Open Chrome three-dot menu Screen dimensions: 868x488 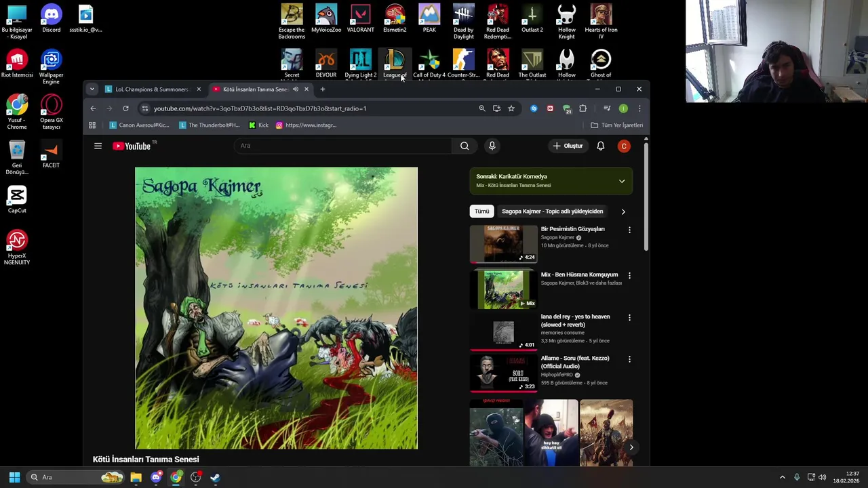pos(639,108)
